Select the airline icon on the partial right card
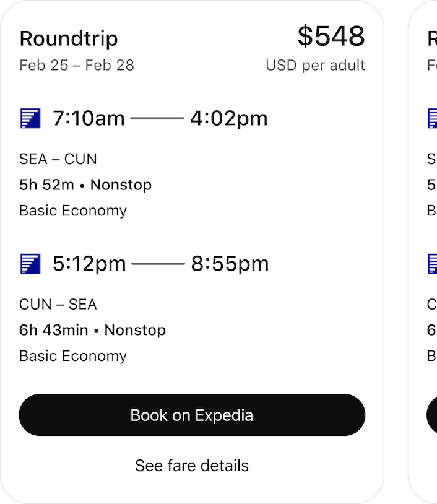The height and width of the screenshot is (504, 437). pyautogui.click(x=432, y=118)
